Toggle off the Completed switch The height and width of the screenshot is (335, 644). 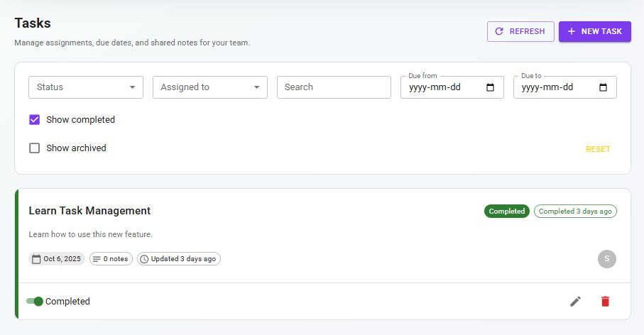35,302
